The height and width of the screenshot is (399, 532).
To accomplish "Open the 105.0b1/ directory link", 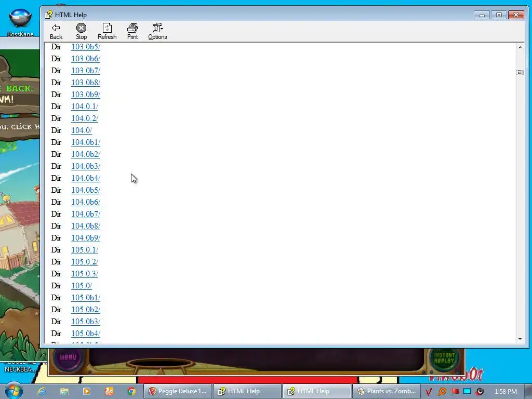I will (x=86, y=298).
